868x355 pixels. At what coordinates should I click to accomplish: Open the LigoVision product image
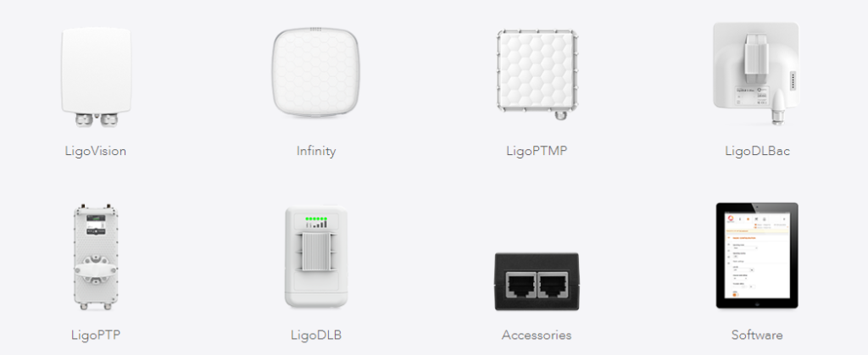coord(96,76)
